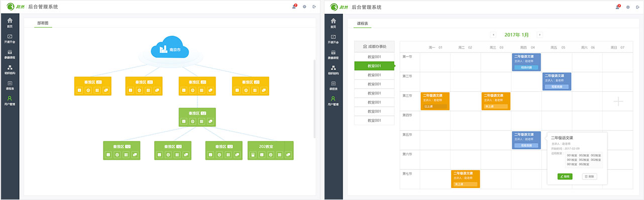Click 第四节 row label
The image size is (644, 200).
click(407, 115)
